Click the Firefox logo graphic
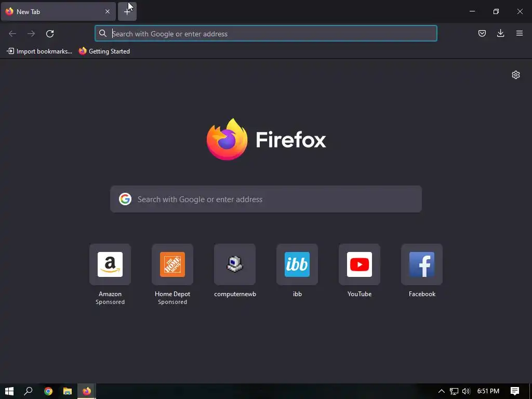Screen dimensions: 532x399 pyautogui.click(x=227, y=139)
